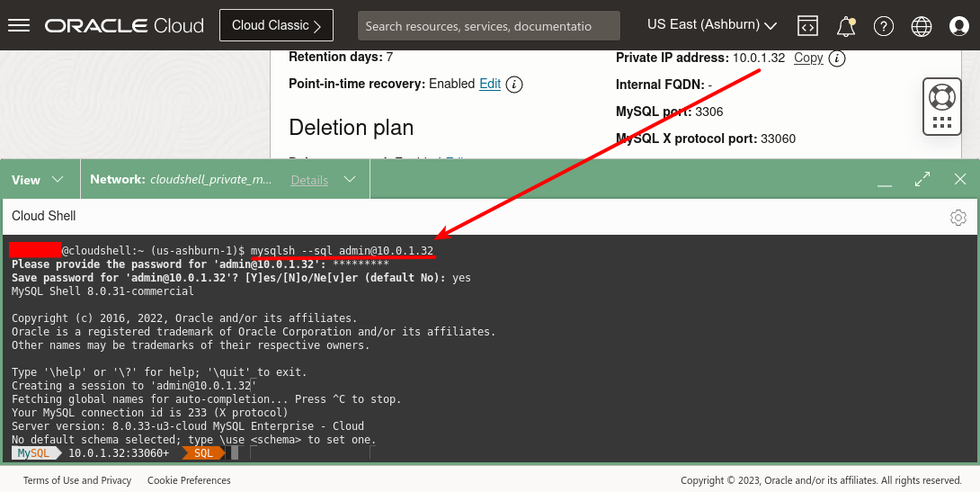Show info icon next to Point-in-time recovery
This screenshot has height=492, width=980.
pos(514,85)
